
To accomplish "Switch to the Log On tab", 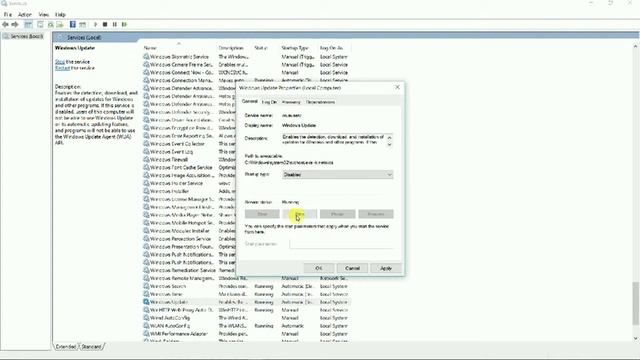I will click(269, 102).
